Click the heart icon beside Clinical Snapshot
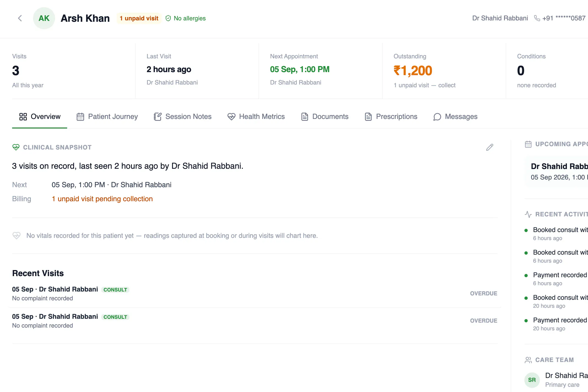The height and width of the screenshot is (392, 588). [x=16, y=147]
